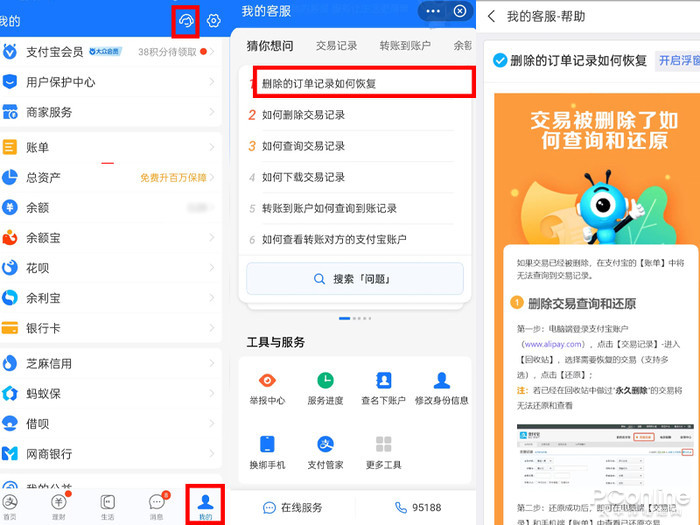Screen dimensions: 700x525
Task: Expand the 借呗 row chevron
Action: [x=212, y=423]
